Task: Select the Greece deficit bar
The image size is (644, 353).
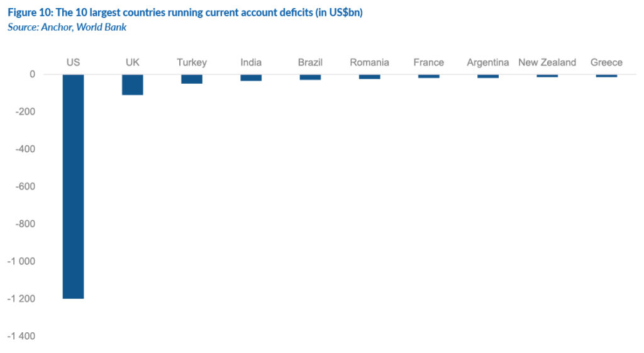Action: coord(606,76)
